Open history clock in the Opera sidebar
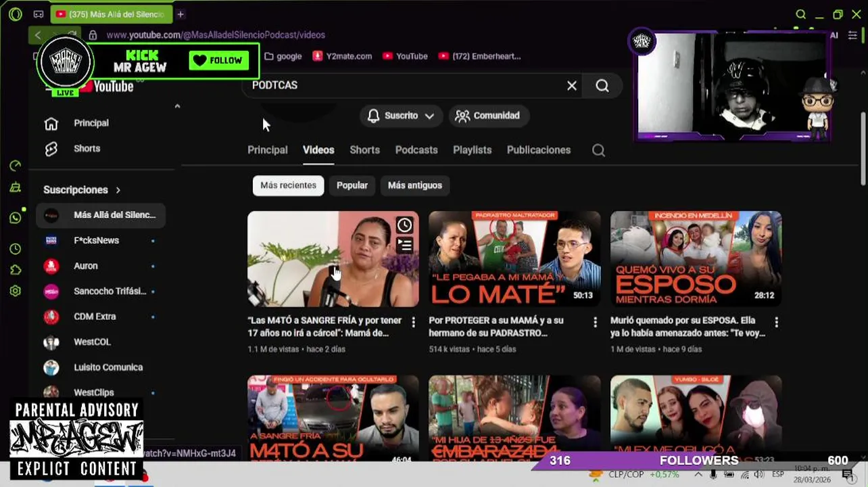 click(x=16, y=250)
